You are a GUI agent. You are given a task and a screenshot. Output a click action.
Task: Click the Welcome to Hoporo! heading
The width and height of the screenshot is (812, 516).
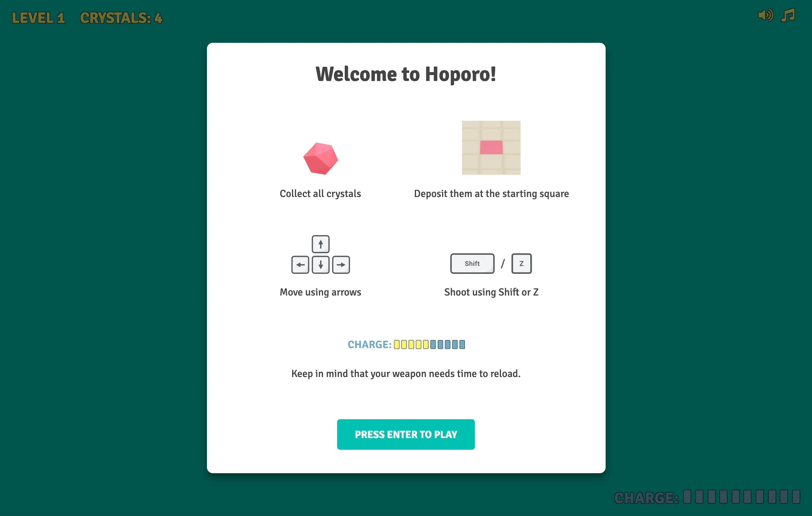pyautogui.click(x=406, y=74)
